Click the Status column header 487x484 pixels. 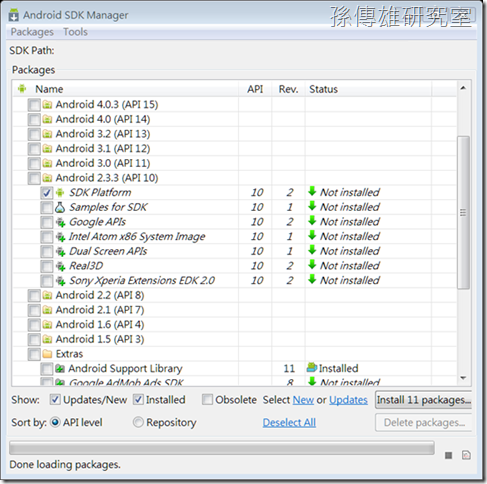click(368, 89)
